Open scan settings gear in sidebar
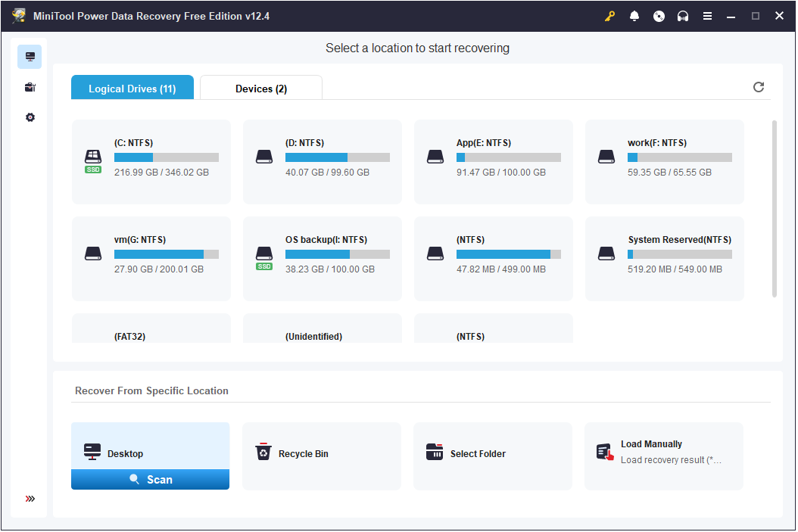 (x=30, y=117)
